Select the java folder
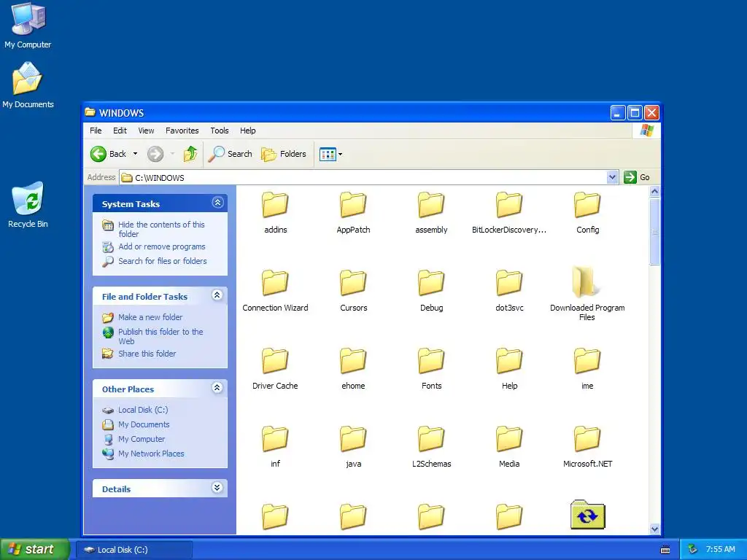Screen dimensions: 747x560 click(353, 447)
